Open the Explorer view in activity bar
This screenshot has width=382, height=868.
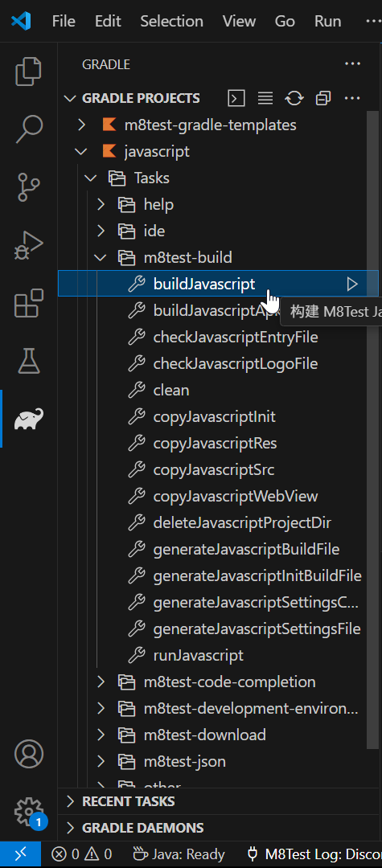tap(28, 72)
